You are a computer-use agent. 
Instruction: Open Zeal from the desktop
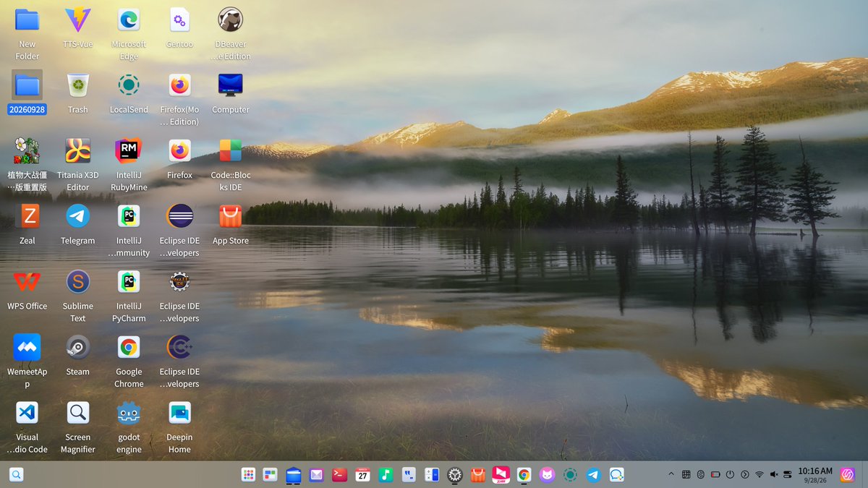tap(27, 216)
